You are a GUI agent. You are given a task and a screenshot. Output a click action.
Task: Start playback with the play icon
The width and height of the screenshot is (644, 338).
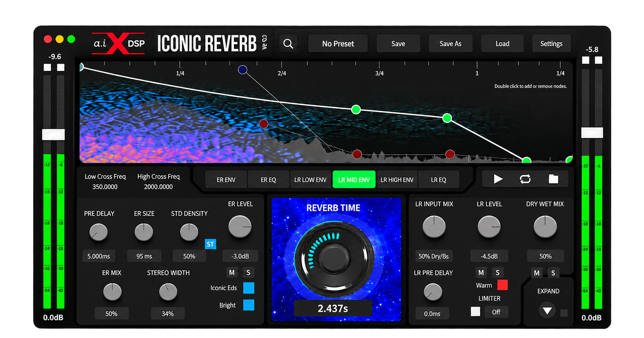point(498,179)
